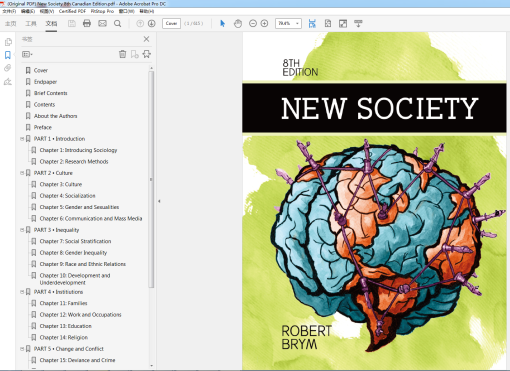Switch to the 工具 tab

point(31,24)
